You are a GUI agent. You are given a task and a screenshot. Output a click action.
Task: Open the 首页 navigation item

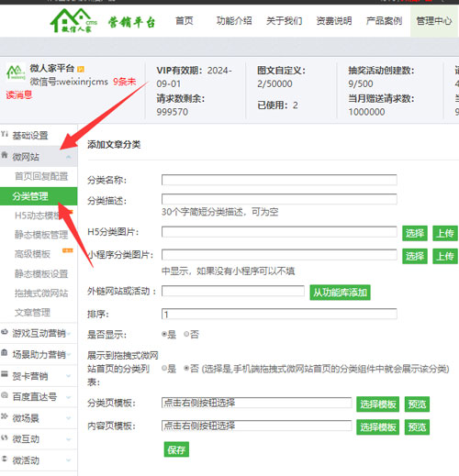(185, 21)
